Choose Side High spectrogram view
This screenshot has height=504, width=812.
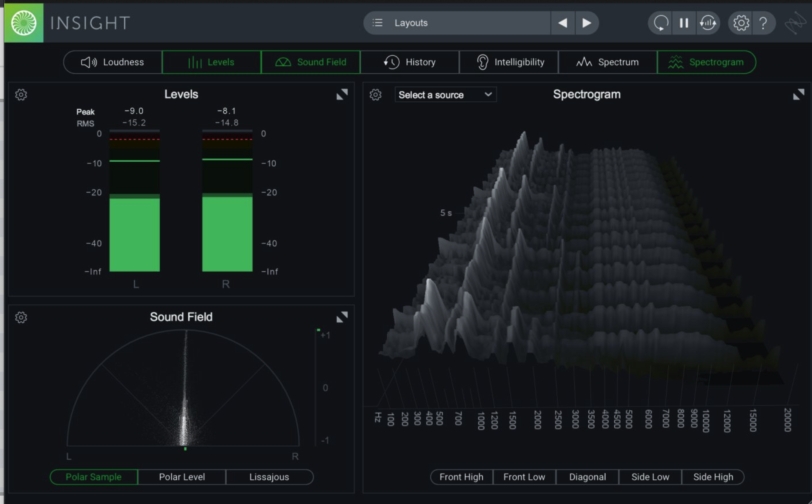click(x=713, y=477)
